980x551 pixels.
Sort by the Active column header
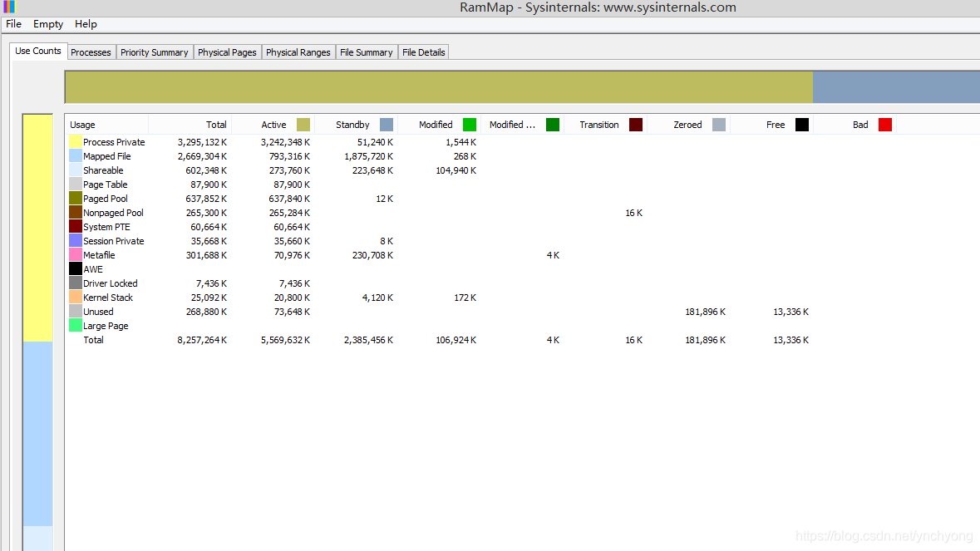tap(273, 125)
